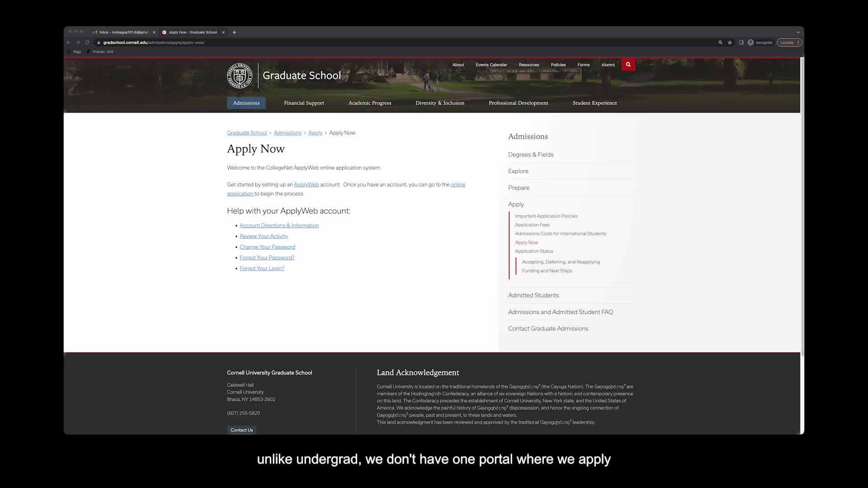Click the red search icon in header
This screenshot has height=488, width=868.
(628, 65)
